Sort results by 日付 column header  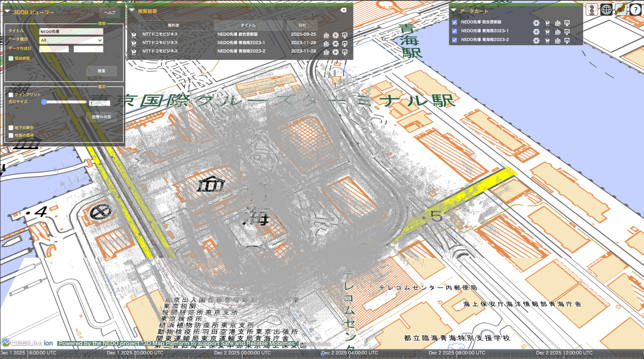click(302, 25)
